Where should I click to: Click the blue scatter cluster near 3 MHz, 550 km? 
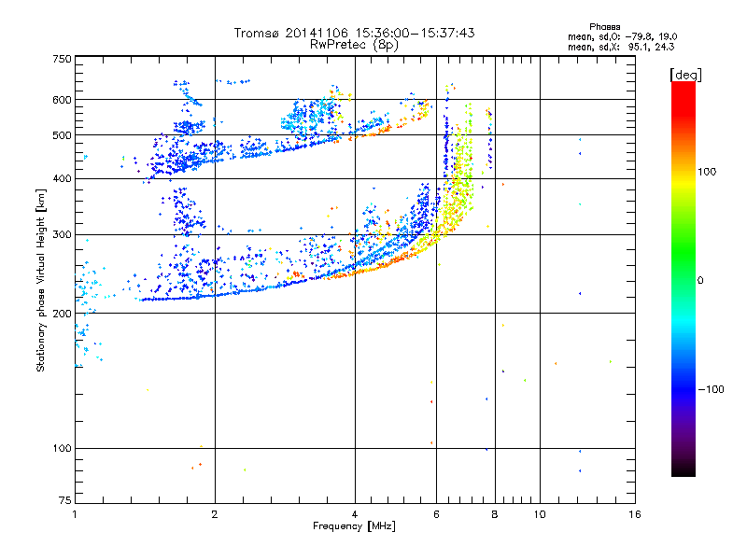point(309,114)
